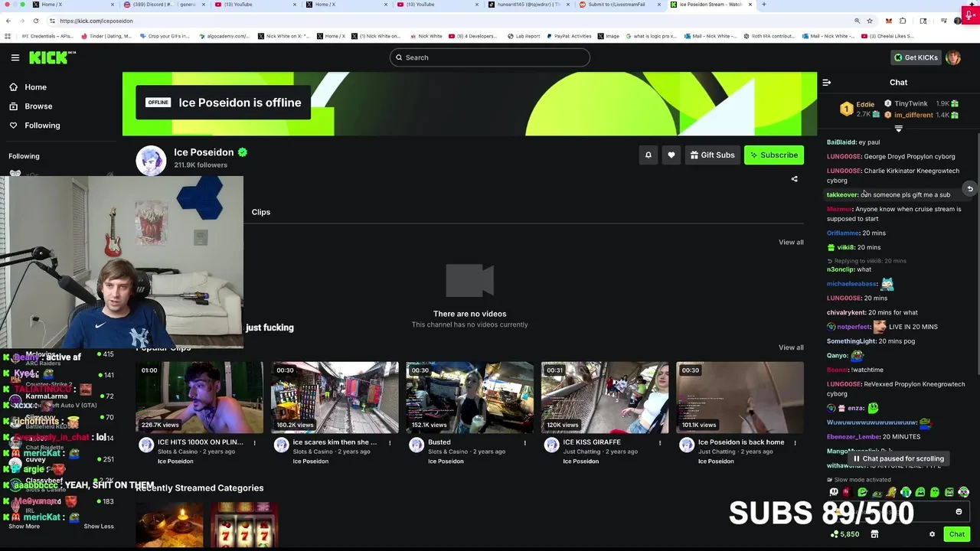The image size is (980, 551).
Task: Open the Kick shop icon
Action: click(874, 534)
